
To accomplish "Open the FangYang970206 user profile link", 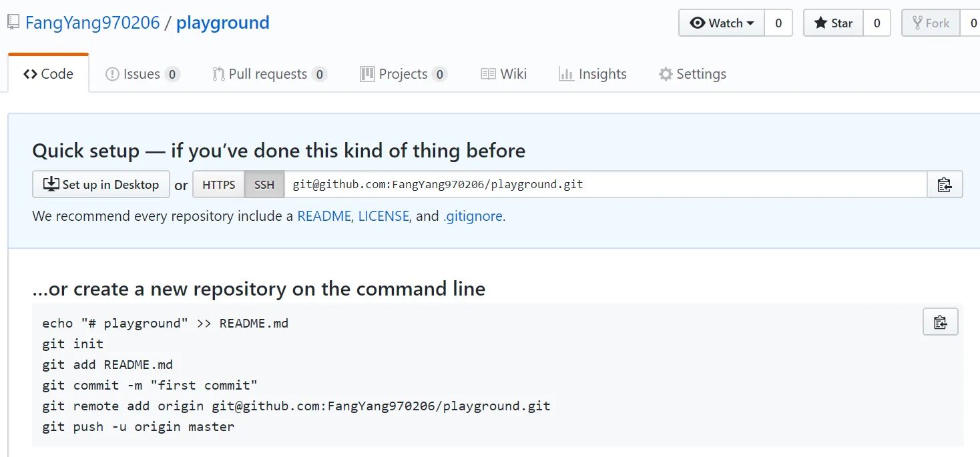I will (93, 23).
